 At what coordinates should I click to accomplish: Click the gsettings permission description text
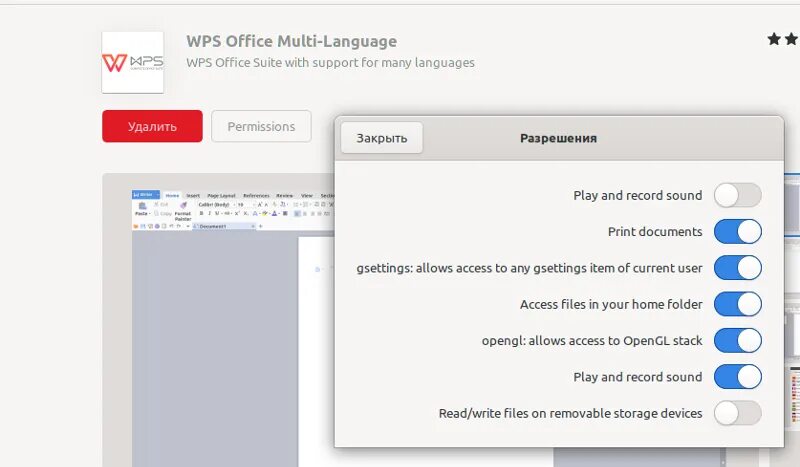(x=529, y=268)
